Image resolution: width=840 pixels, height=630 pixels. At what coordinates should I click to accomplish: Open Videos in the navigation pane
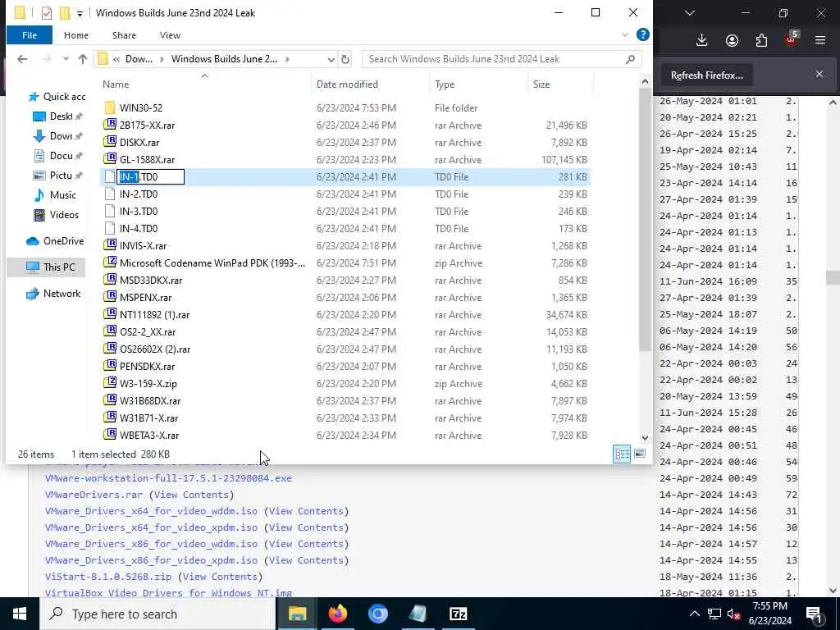click(x=56, y=215)
